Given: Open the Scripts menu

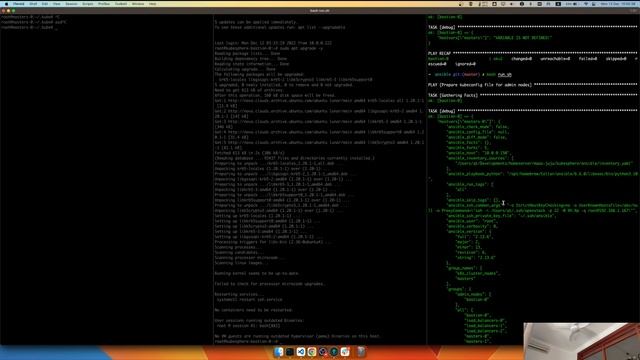Looking at the screenshot, I should point(88,4).
